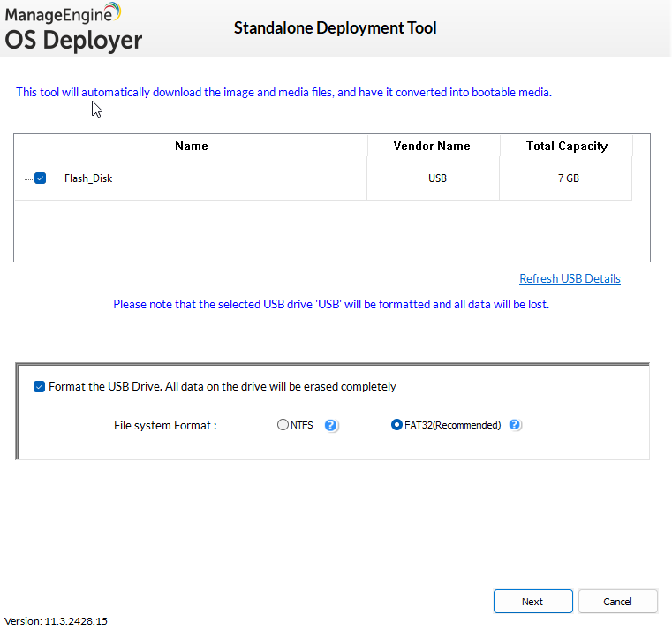Toggle the Format the USB Drive checkbox

(39, 386)
